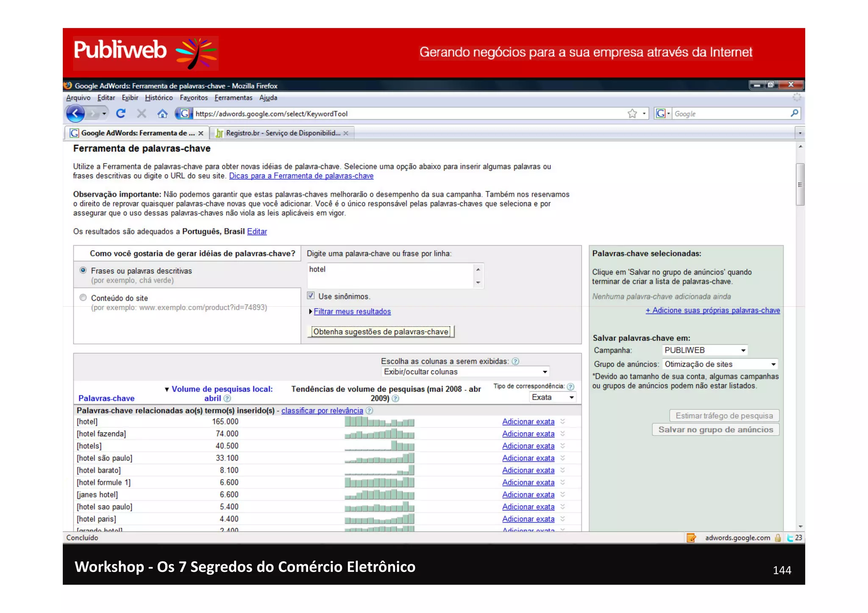868x613 pixels.
Task: Open the 'Exibir/ocultar colunas' dropdown
Action: (x=465, y=372)
